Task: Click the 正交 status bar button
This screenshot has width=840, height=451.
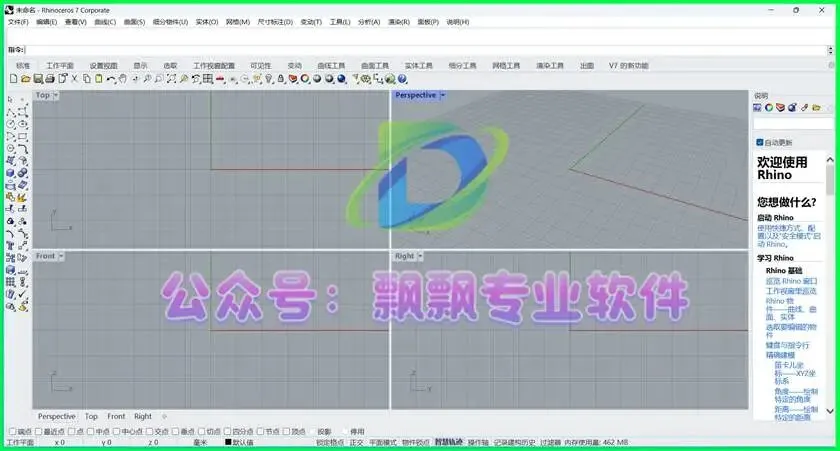Action: coord(356,442)
